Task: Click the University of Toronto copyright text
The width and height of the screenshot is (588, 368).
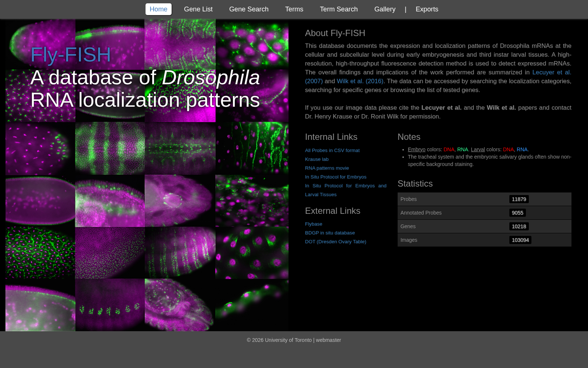Action: 279,340
